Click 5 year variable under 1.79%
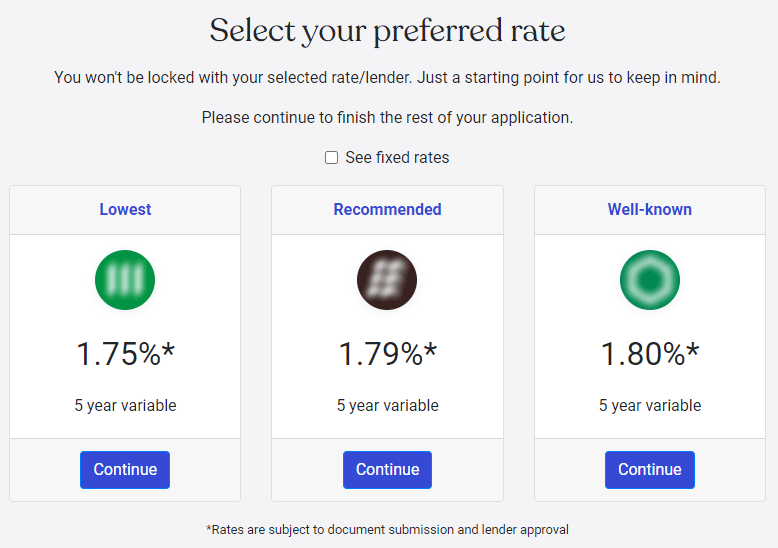 tap(388, 406)
